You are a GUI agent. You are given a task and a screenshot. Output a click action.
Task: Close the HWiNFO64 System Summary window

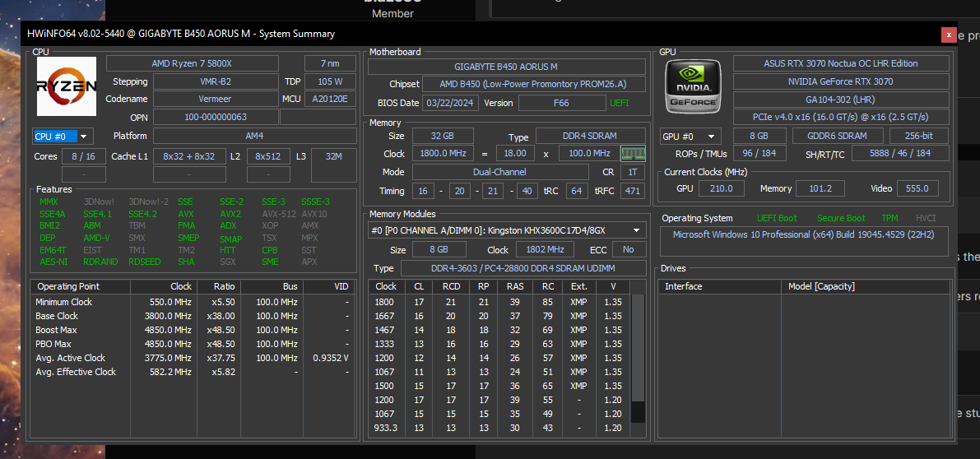pos(949,35)
